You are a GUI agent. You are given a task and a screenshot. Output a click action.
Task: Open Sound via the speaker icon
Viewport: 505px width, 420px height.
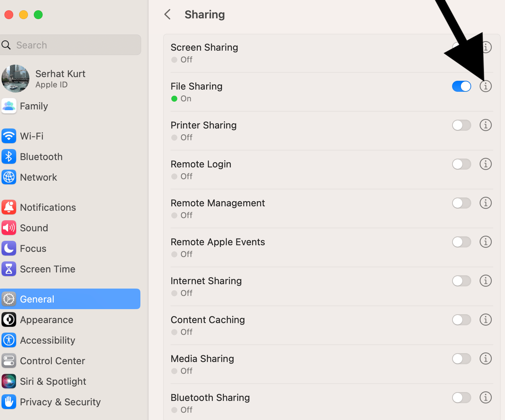pos(9,228)
